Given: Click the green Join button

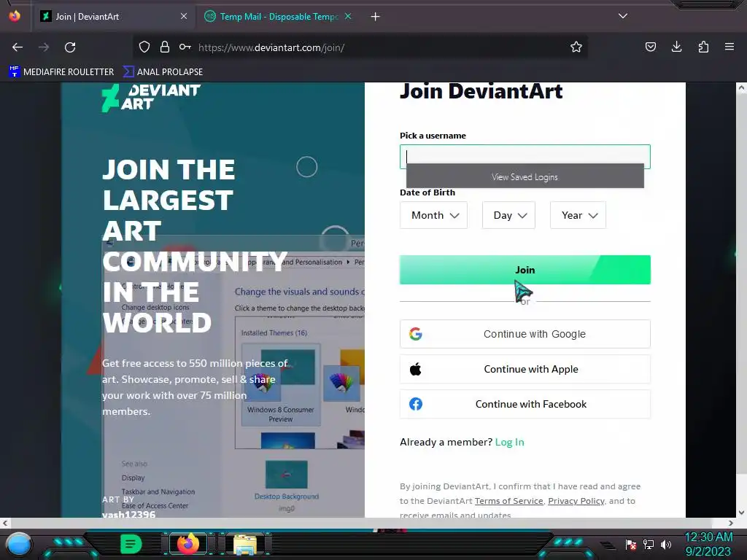Looking at the screenshot, I should point(525,270).
